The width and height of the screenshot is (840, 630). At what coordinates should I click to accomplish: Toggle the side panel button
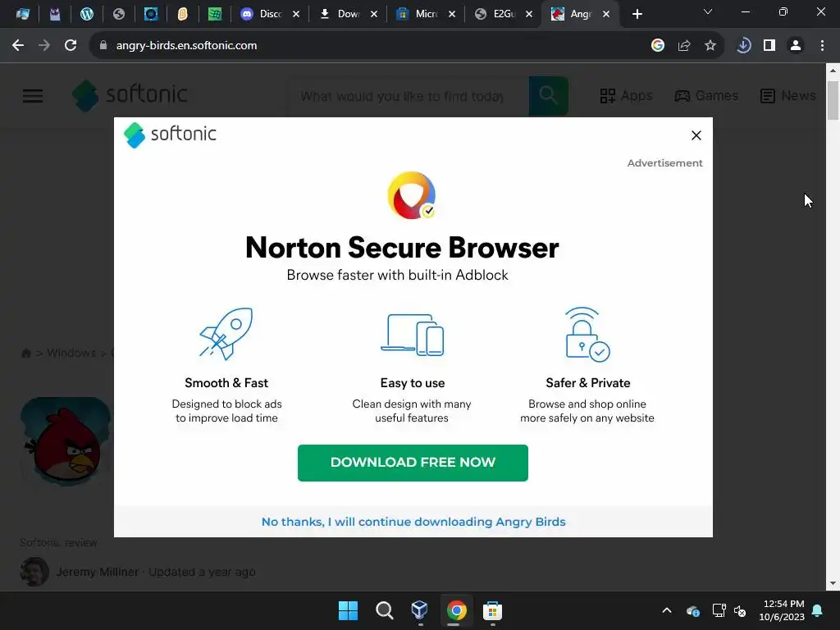(x=769, y=46)
